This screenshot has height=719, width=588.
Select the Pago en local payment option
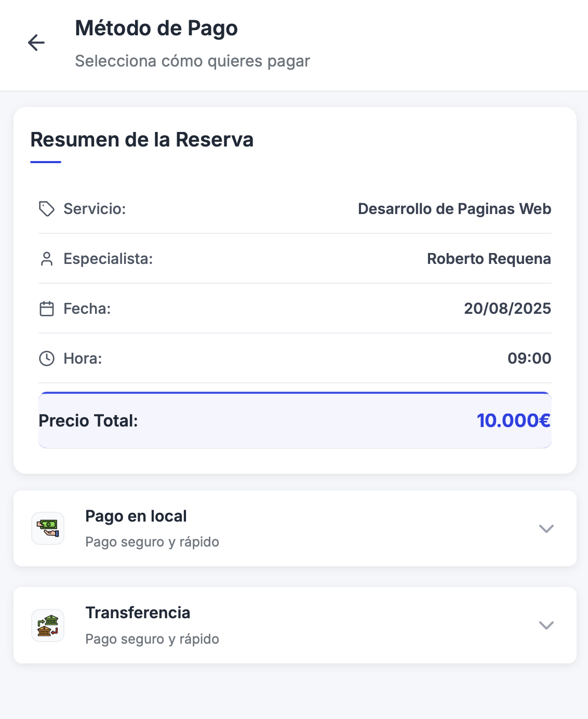pos(136,516)
